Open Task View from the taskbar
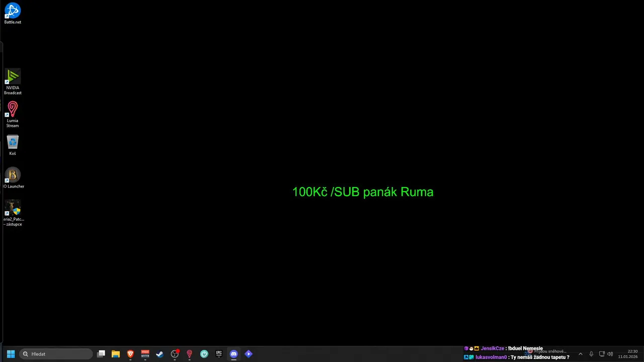This screenshot has height=362, width=644. pos(101,354)
